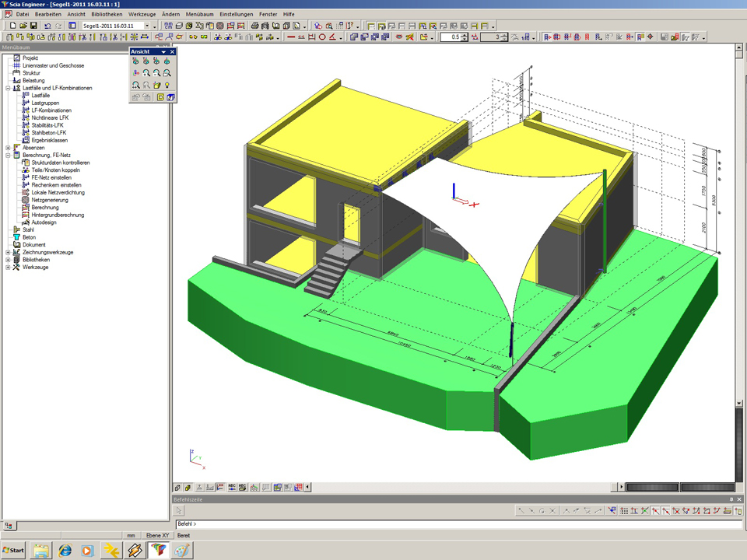This screenshot has width=747, height=560.
Task: Select Hintergrundberechnung in the tree
Action: [58, 215]
